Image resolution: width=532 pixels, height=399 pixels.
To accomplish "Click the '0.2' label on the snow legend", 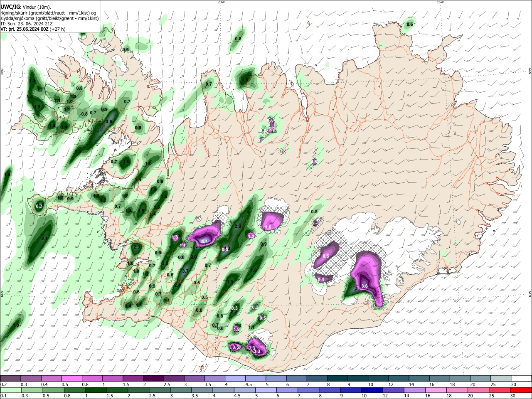I will [4, 384].
